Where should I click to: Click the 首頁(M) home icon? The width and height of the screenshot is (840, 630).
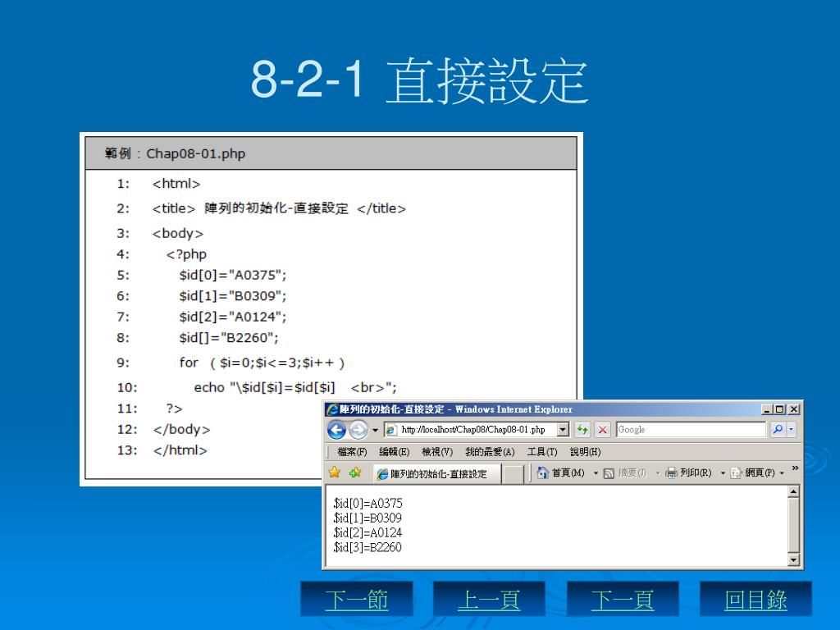pyautogui.click(x=543, y=472)
